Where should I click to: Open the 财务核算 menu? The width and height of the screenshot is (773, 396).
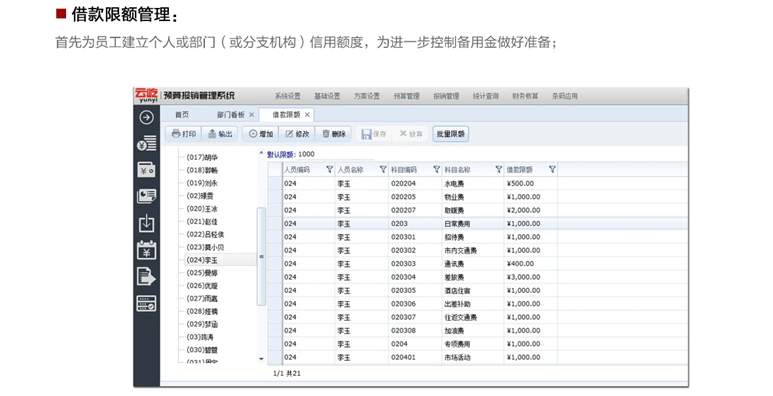point(525,96)
